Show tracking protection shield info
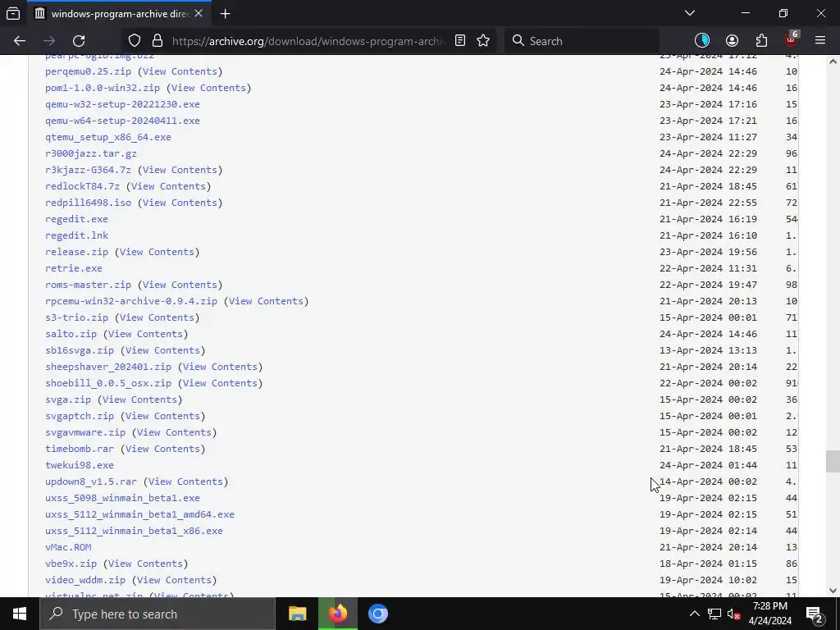This screenshot has width=840, height=630. [x=135, y=41]
